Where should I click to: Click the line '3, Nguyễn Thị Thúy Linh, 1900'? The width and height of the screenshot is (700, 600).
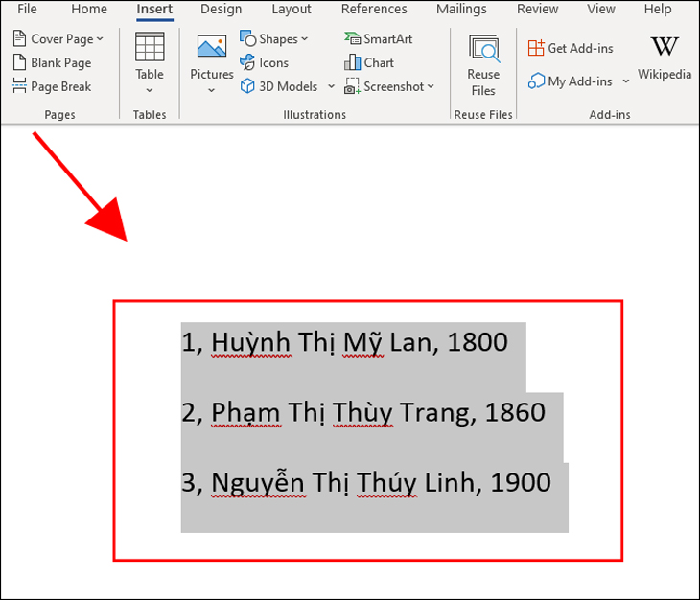tap(366, 483)
